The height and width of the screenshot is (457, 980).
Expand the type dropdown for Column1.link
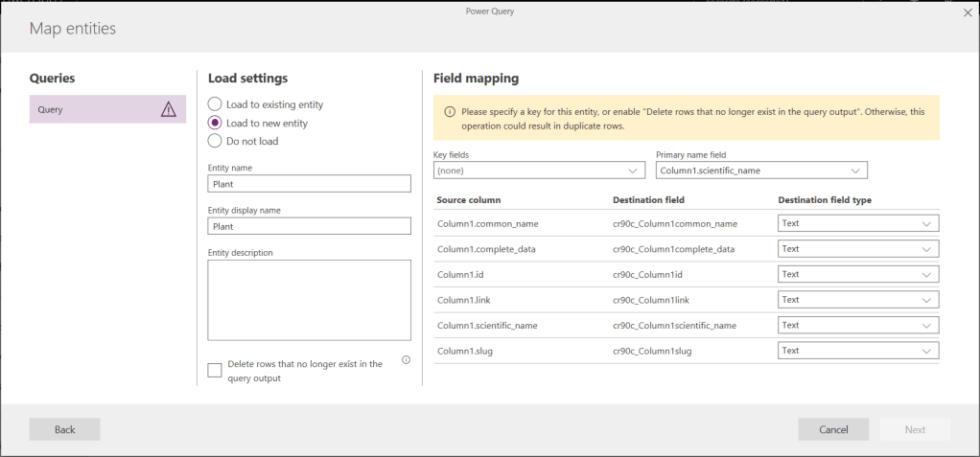point(857,300)
